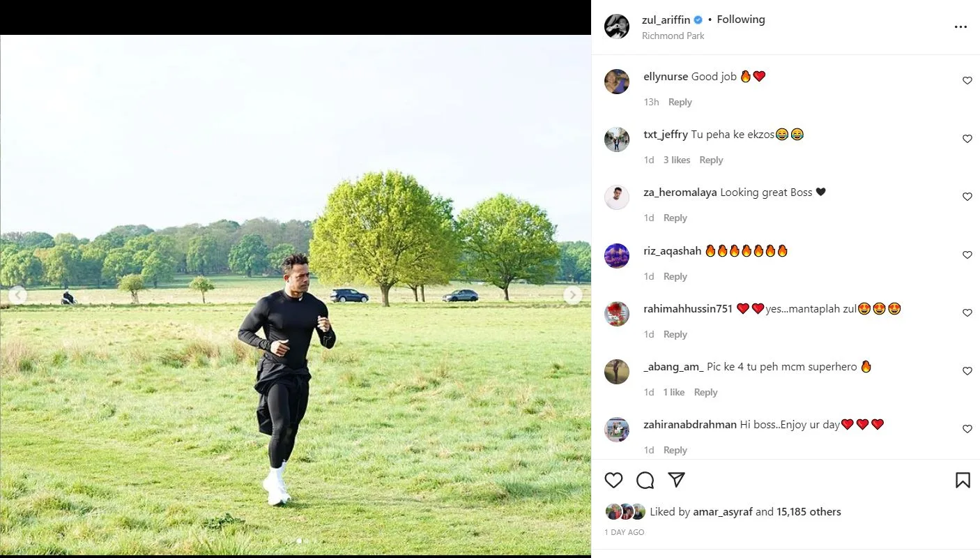The width and height of the screenshot is (980, 558).
Task: Click Following button next to zul_ariffin
Action: click(740, 20)
